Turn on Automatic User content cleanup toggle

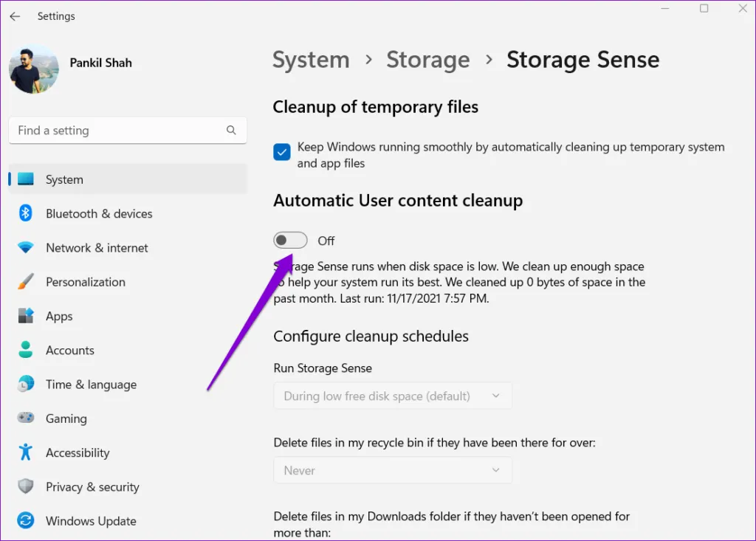[290, 241]
